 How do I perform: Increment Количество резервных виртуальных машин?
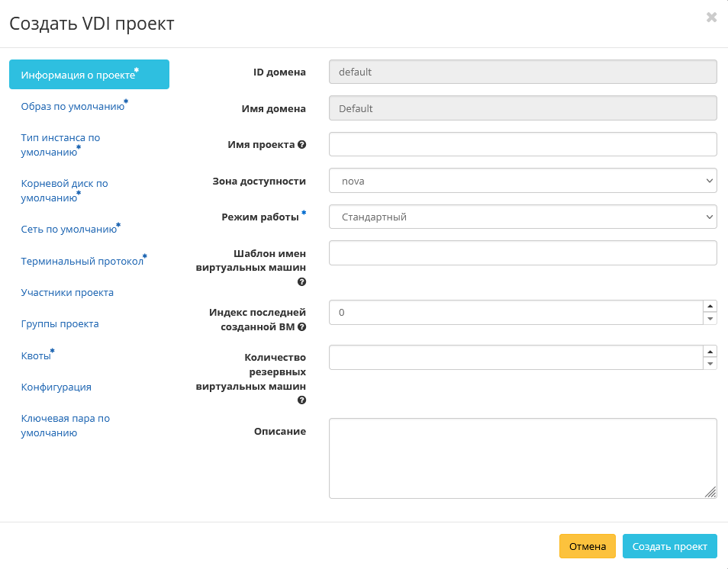(710, 352)
